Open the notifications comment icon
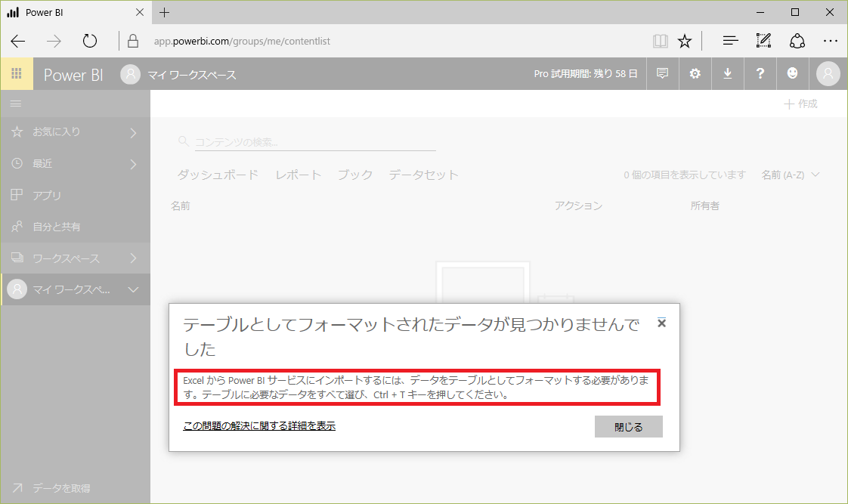 [x=663, y=73]
